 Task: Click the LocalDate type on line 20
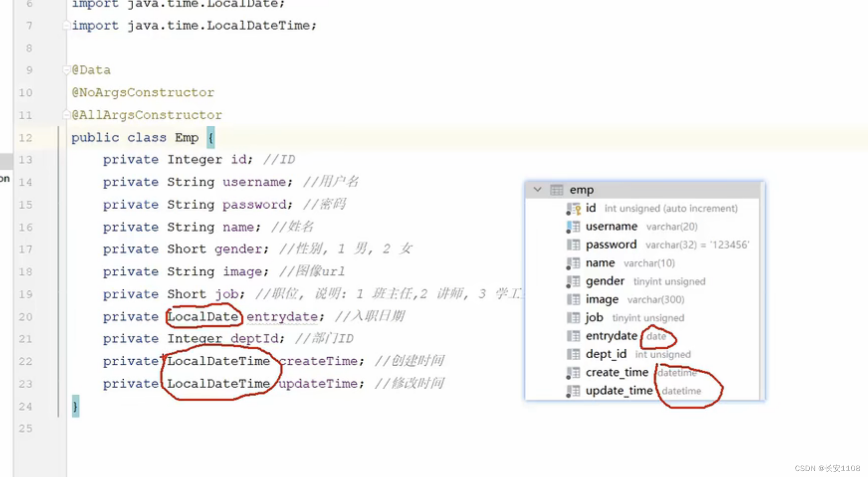click(203, 317)
